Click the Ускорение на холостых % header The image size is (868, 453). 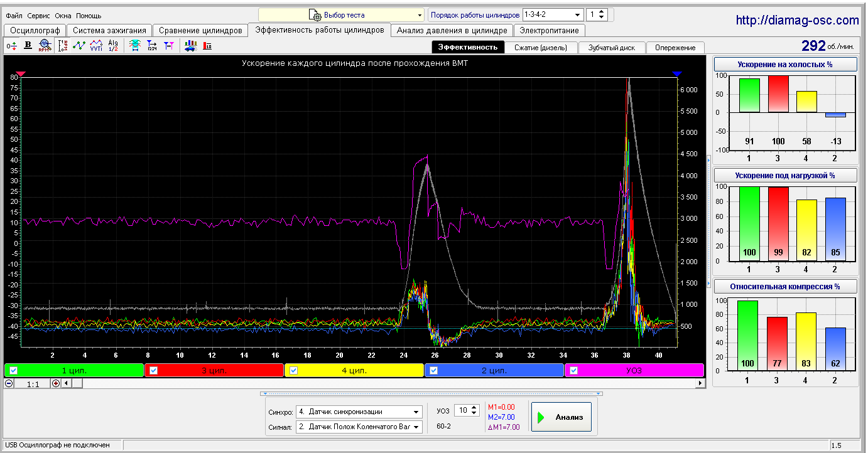(785, 64)
